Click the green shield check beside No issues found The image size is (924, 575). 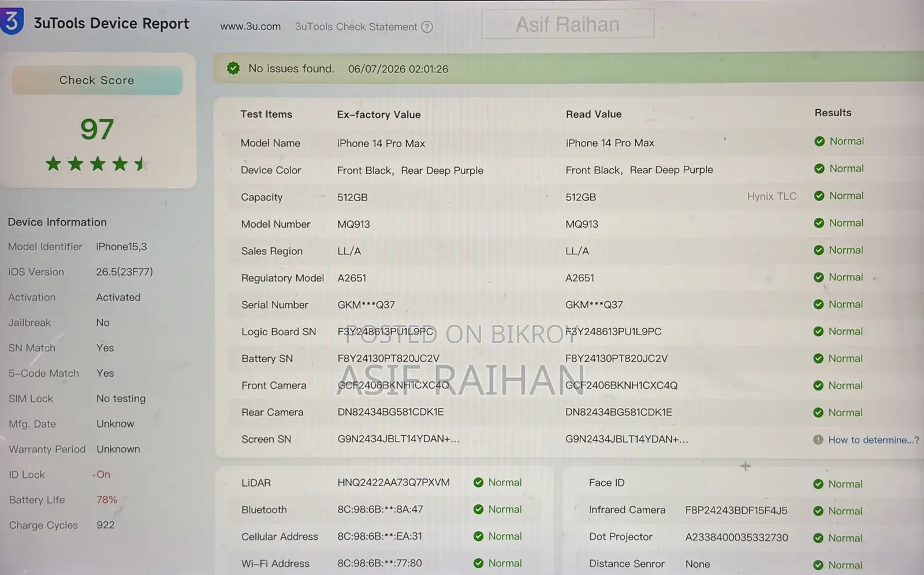(x=233, y=68)
